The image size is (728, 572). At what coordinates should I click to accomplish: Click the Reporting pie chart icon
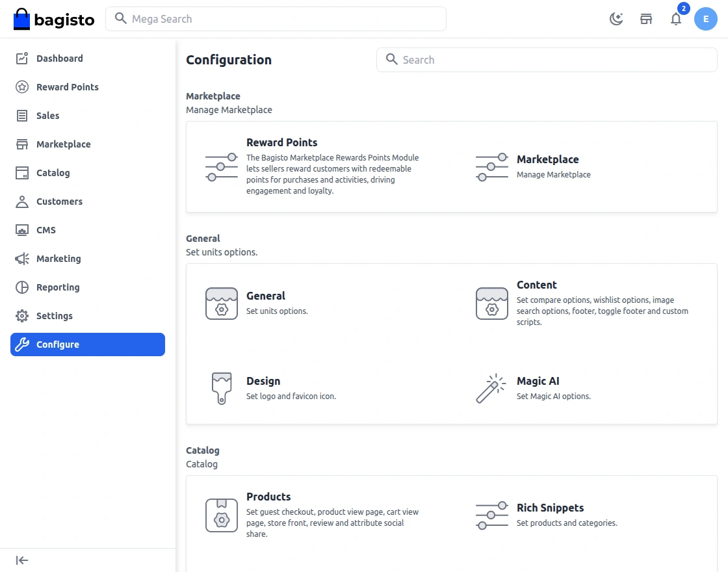pos(22,287)
